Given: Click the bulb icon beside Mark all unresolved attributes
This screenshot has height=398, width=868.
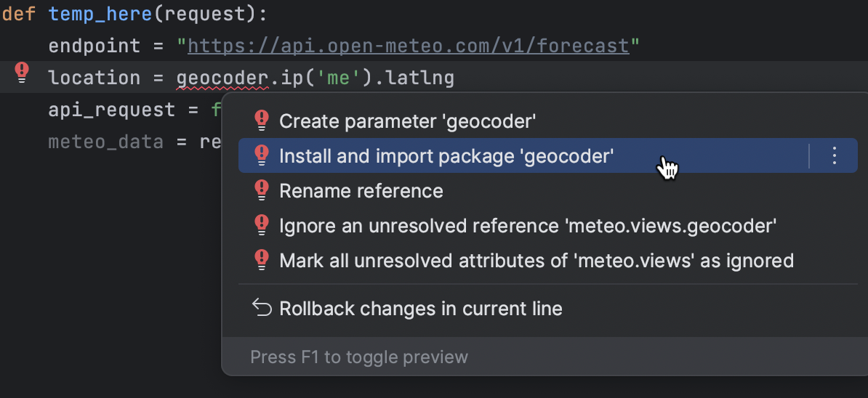Looking at the screenshot, I should coord(262,260).
